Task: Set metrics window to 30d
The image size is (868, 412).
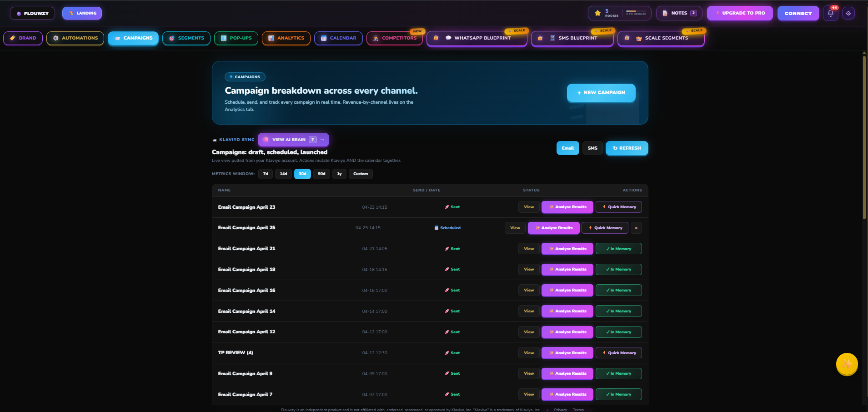Action: (x=302, y=174)
